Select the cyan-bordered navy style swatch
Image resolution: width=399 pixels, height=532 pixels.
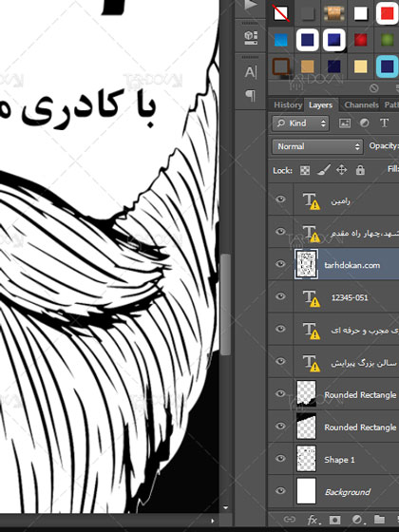[388, 66]
